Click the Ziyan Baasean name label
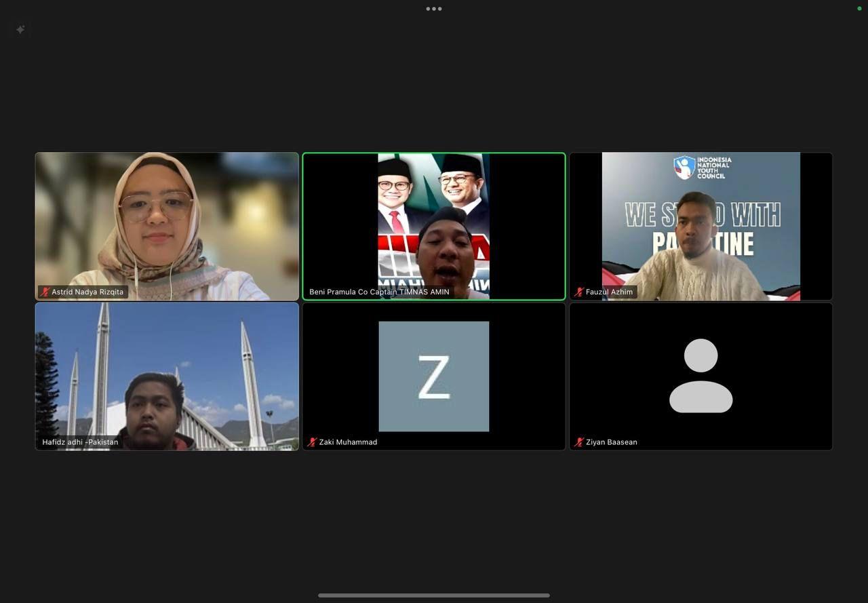 coord(612,442)
